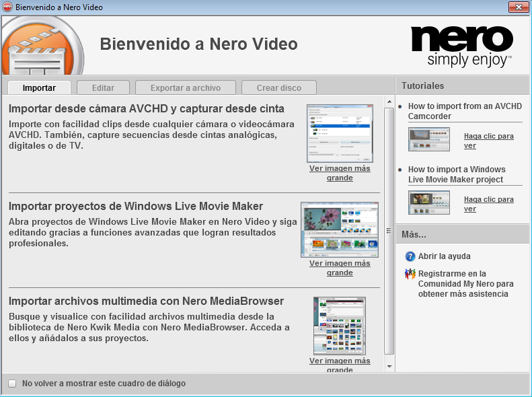Open the AVCHD import dialog thumbnail

click(x=340, y=134)
